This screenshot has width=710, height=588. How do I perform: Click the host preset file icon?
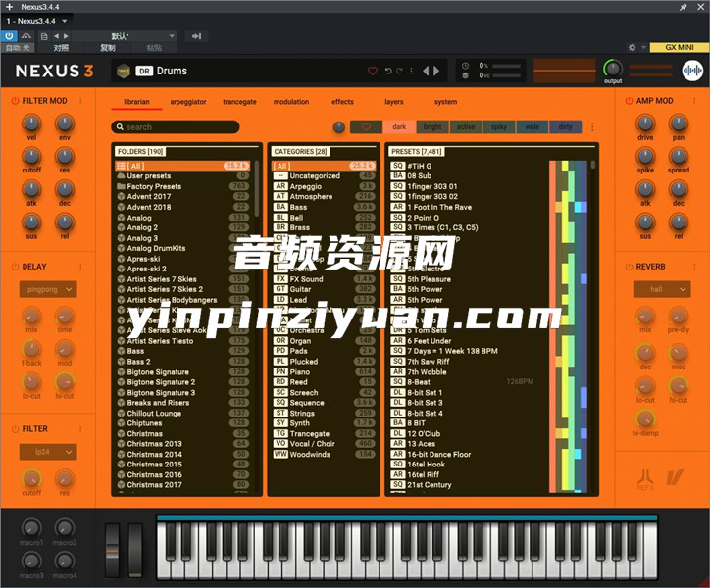[x=44, y=36]
